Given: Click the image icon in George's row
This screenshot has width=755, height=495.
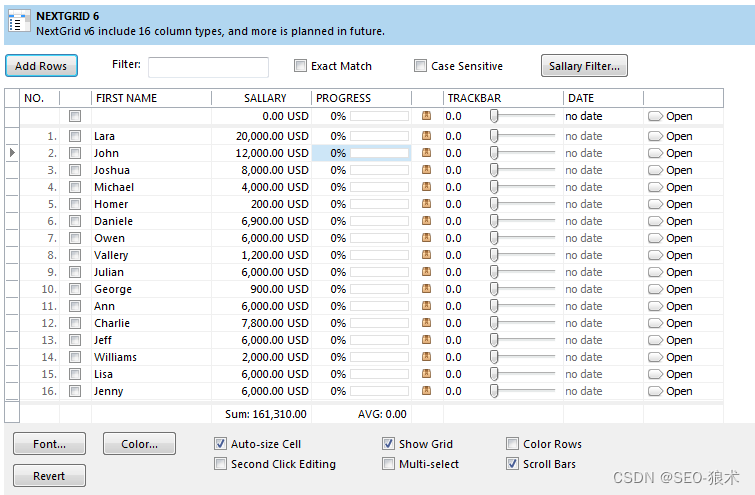Looking at the screenshot, I should [x=426, y=289].
